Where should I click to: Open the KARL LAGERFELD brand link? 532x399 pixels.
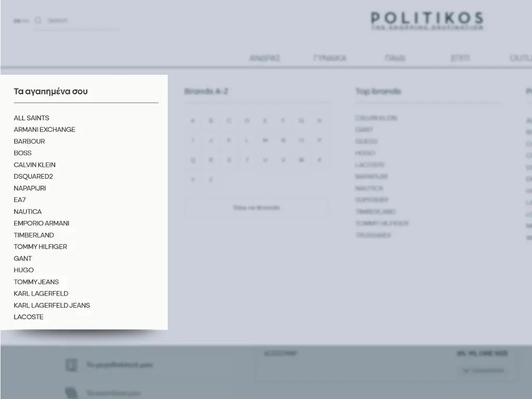(41, 294)
